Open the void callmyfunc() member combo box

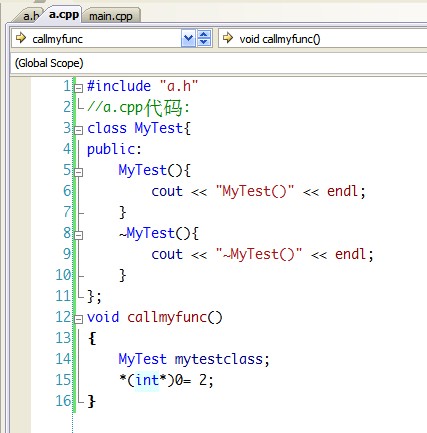pos(323,38)
